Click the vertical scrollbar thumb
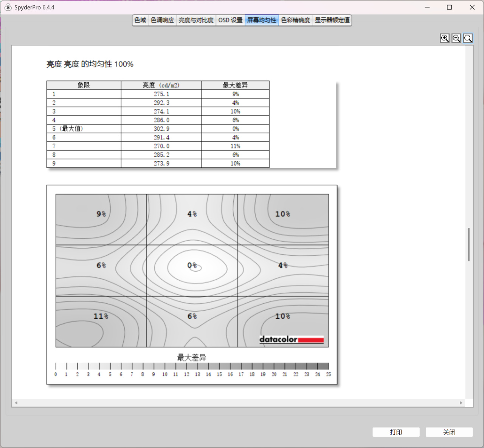The height and width of the screenshot is (448, 484). click(x=469, y=244)
